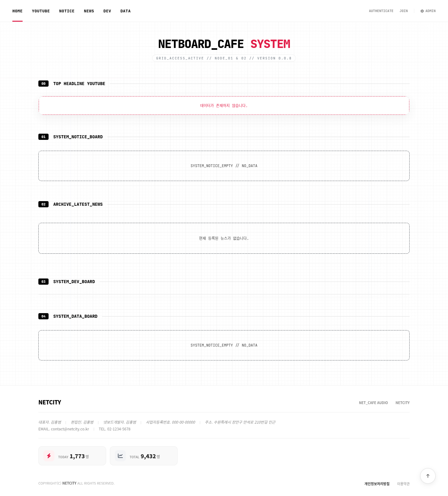This screenshot has height=496, width=448.
Task: Open the YOUTUBE menu item
Action: pos(41,11)
